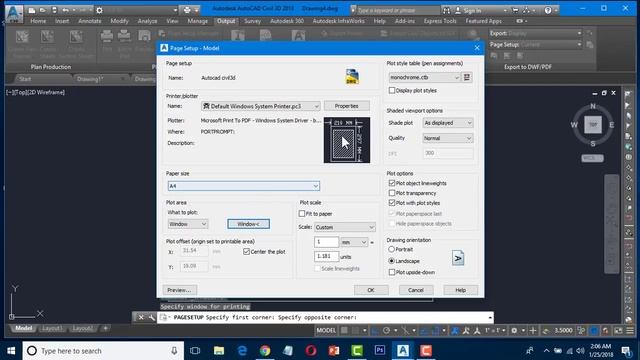The width and height of the screenshot is (640, 360).
Task: Enable Plot upside-down checkbox
Action: click(x=392, y=272)
